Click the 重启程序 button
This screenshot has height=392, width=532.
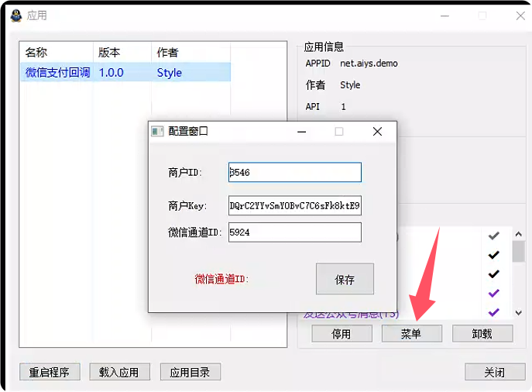(50, 372)
